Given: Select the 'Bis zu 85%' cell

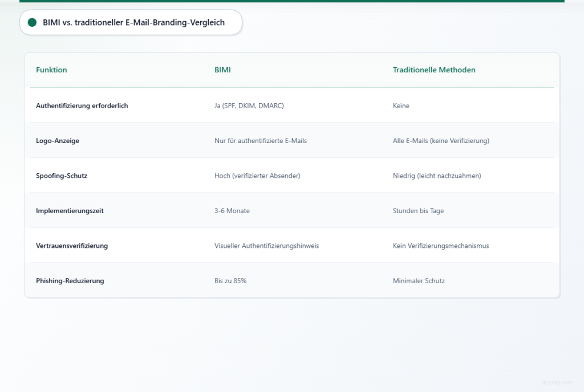Looking at the screenshot, I should coord(230,281).
